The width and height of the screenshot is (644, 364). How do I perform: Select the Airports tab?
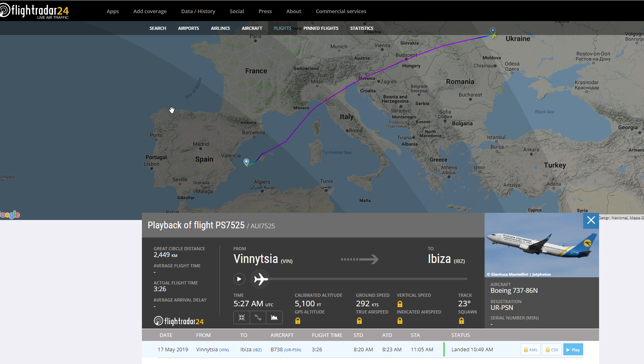188,28
